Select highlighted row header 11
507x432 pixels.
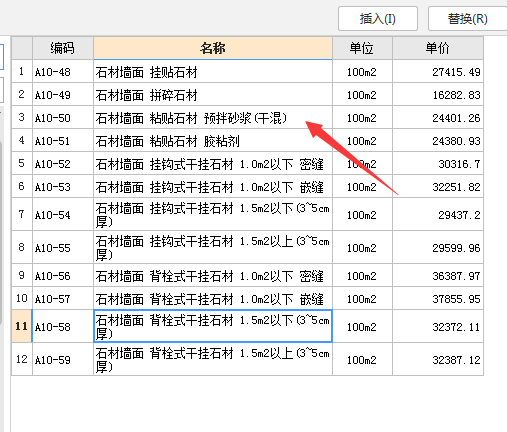click(x=22, y=327)
